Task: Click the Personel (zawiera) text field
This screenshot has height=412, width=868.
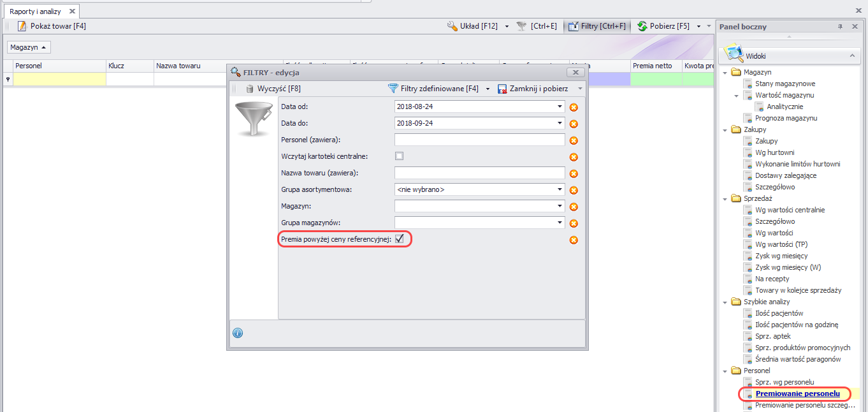Action: (x=479, y=140)
